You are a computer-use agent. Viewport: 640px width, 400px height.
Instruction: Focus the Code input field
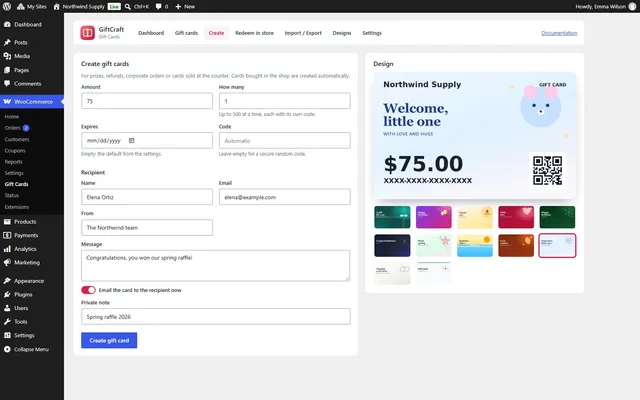pos(284,140)
